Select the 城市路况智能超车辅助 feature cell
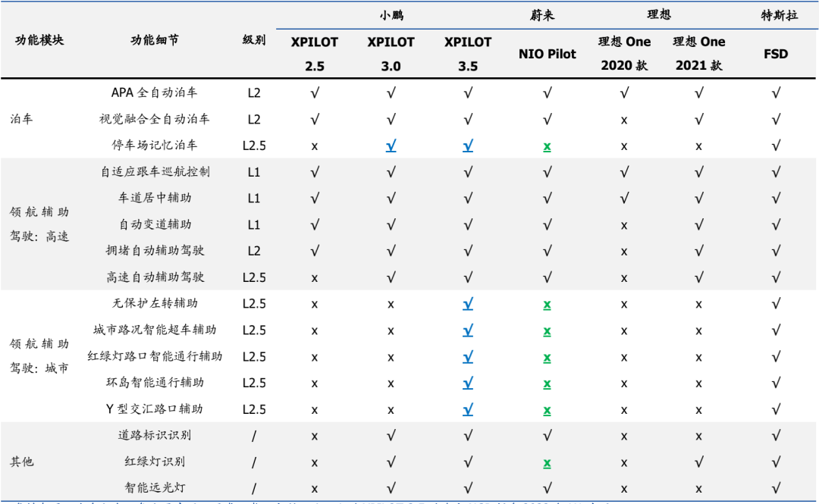This screenshot has width=819, height=504. tap(155, 330)
